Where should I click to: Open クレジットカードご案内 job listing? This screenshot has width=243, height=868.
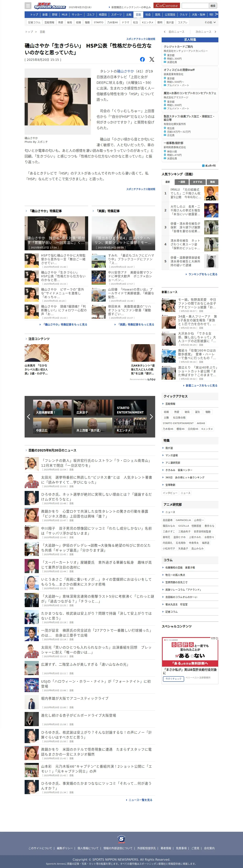190,54
